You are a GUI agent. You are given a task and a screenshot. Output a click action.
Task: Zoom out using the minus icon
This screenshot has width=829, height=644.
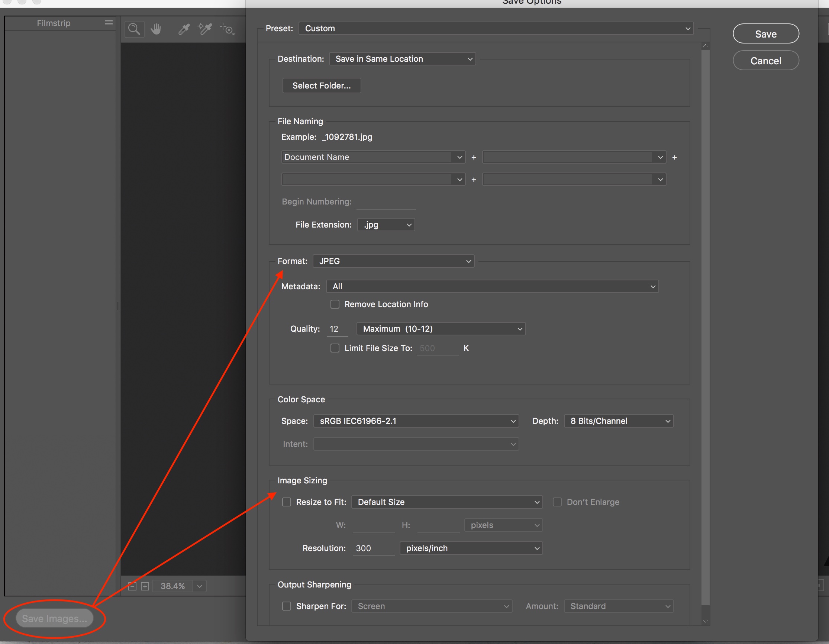click(132, 586)
